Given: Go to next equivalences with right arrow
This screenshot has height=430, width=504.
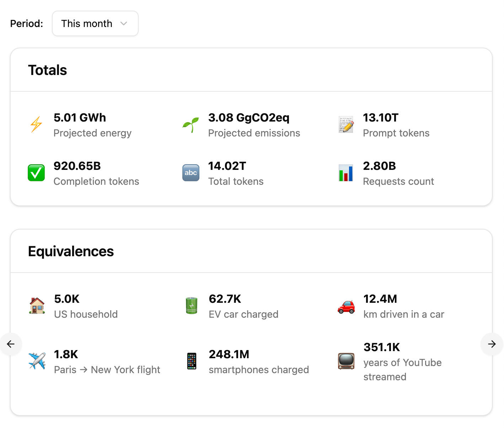Looking at the screenshot, I should (x=492, y=344).
